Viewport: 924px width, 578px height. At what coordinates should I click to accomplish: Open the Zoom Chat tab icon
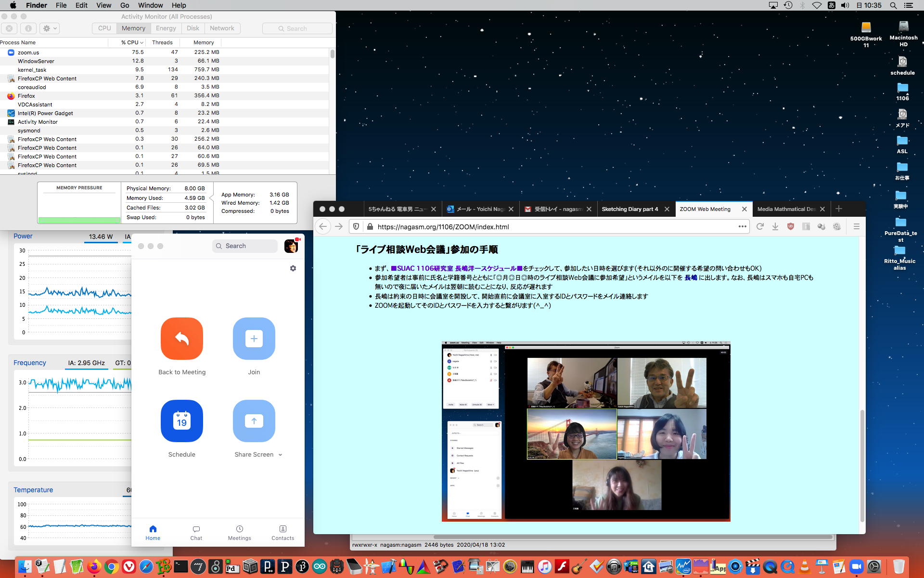[x=196, y=529]
